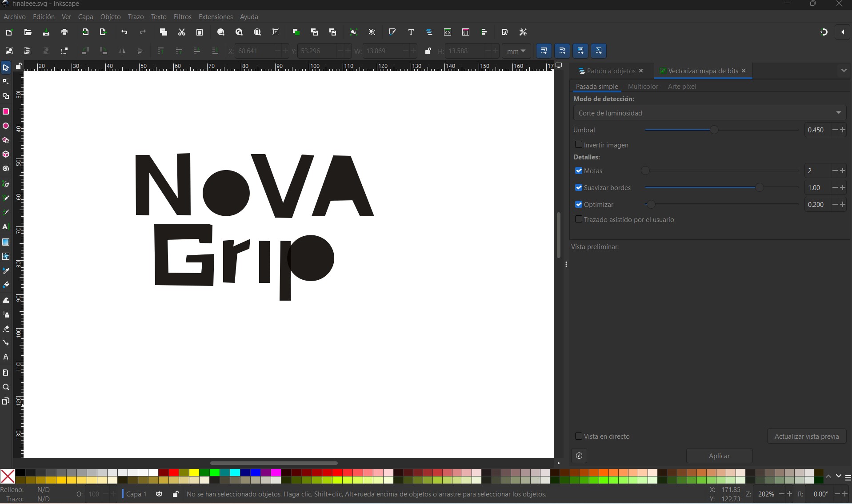Toggle Capa 1 layer lock

[176, 494]
